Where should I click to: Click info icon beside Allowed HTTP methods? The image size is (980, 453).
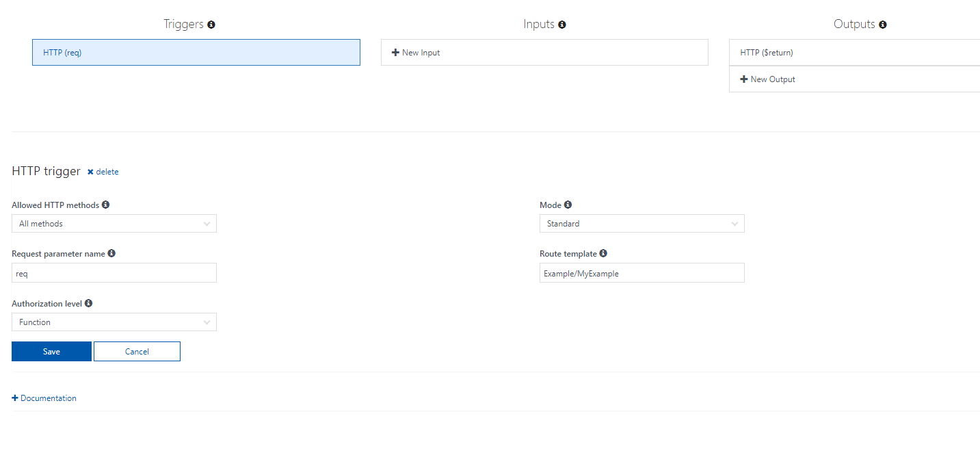[106, 205]
